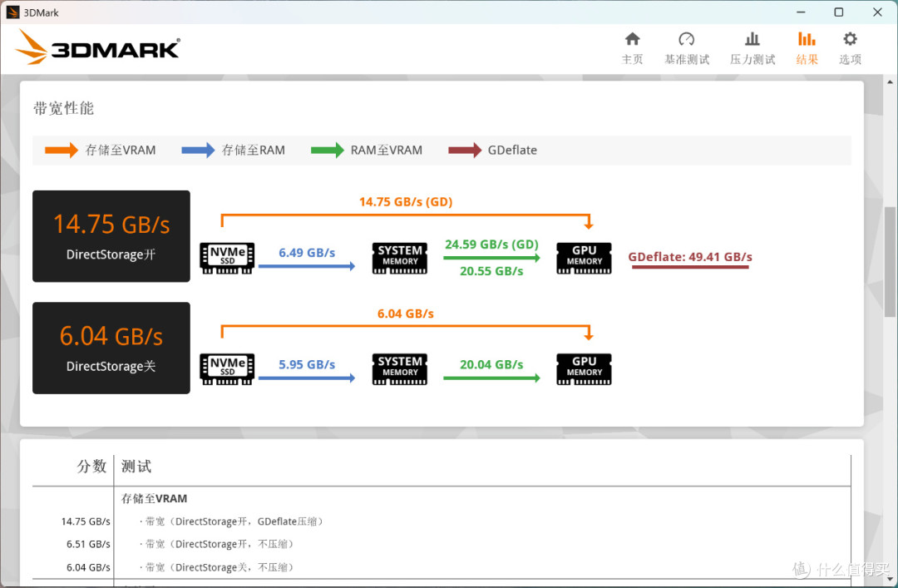Image resolution: width=898 pixels, height=588 pixels.
Task: Click the blue "5.95 GB/s" value
Action: tap(307, 364)
